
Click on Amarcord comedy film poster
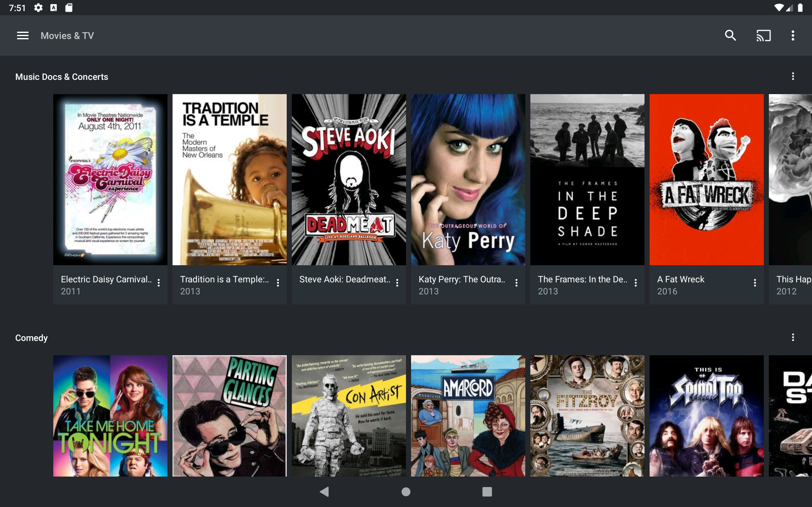tap(467, 415)
